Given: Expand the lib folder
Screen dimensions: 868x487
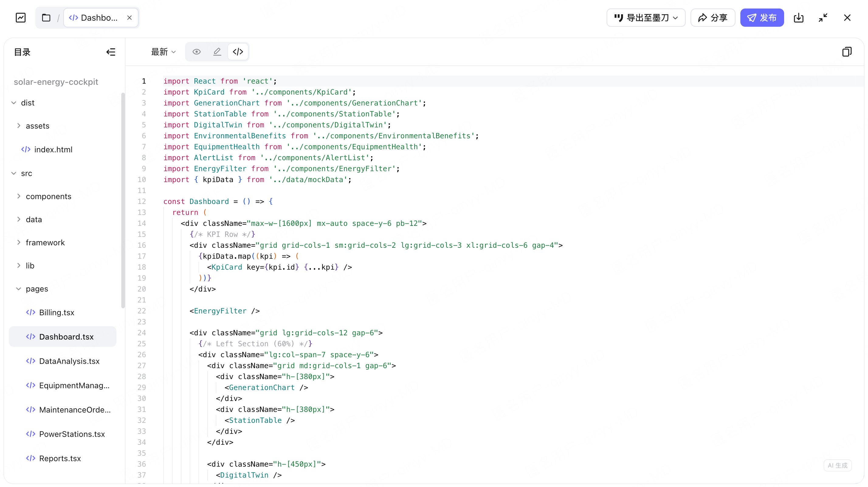Looking at the screenshot, I should (x=19, y=266).
